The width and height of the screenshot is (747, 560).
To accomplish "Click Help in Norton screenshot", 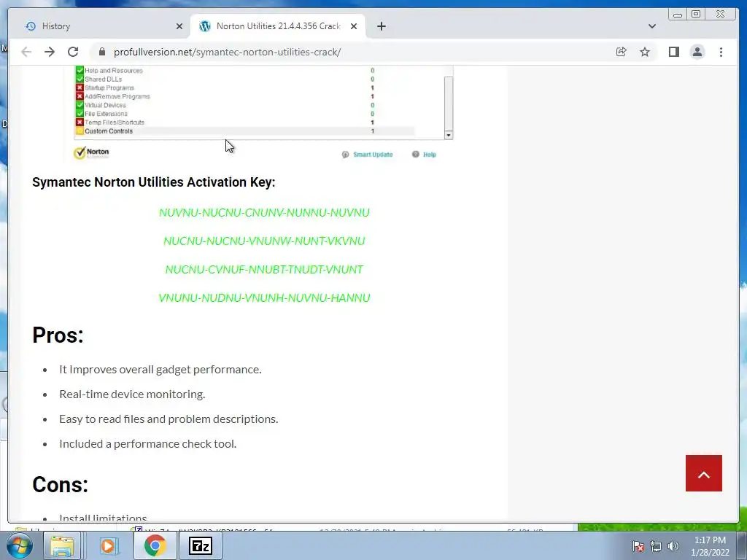I will coord(424,155).
